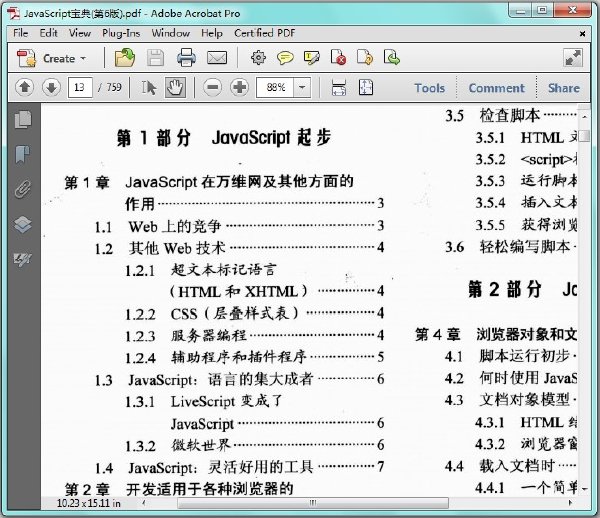Viewport: 600px width, 518px height.
Task: Click the page size 10.23 x 15.11 in
Action: (x=88, y=503)
